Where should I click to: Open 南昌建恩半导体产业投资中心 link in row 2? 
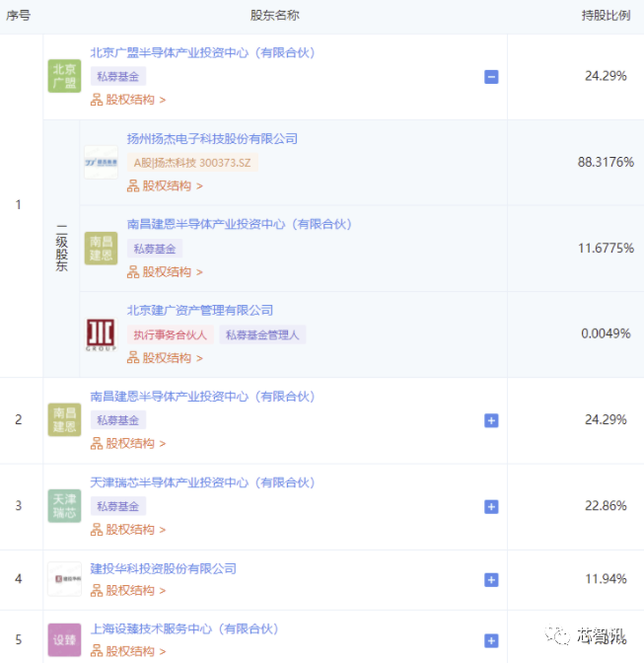pyautogui.click(x=202, y=397)
